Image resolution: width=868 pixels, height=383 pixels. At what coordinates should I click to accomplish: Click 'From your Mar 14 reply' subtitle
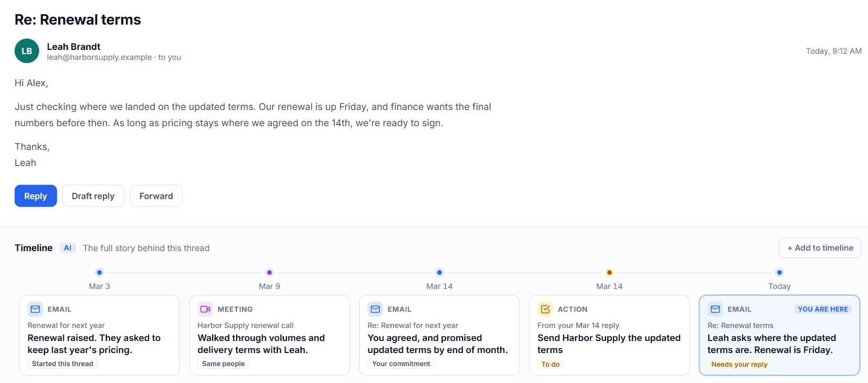[x=578, y=325]
